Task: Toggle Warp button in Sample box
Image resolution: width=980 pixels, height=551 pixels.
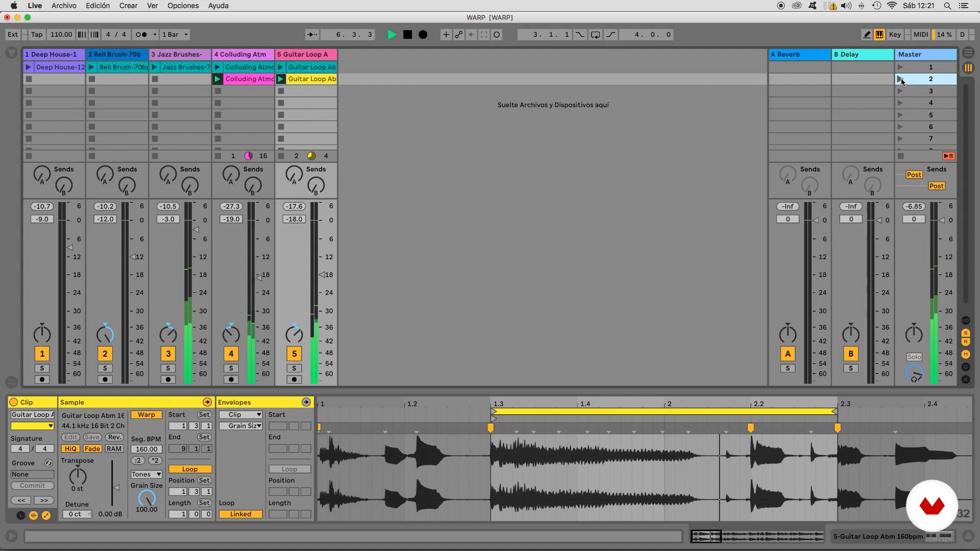Action: coord(146,415)
